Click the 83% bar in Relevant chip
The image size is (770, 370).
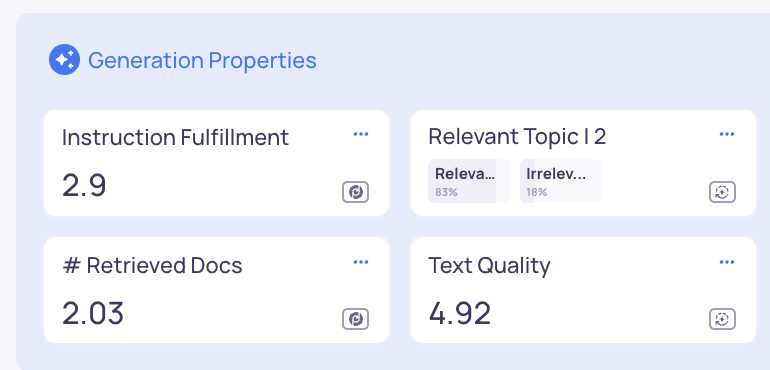[x=446, y=192]
